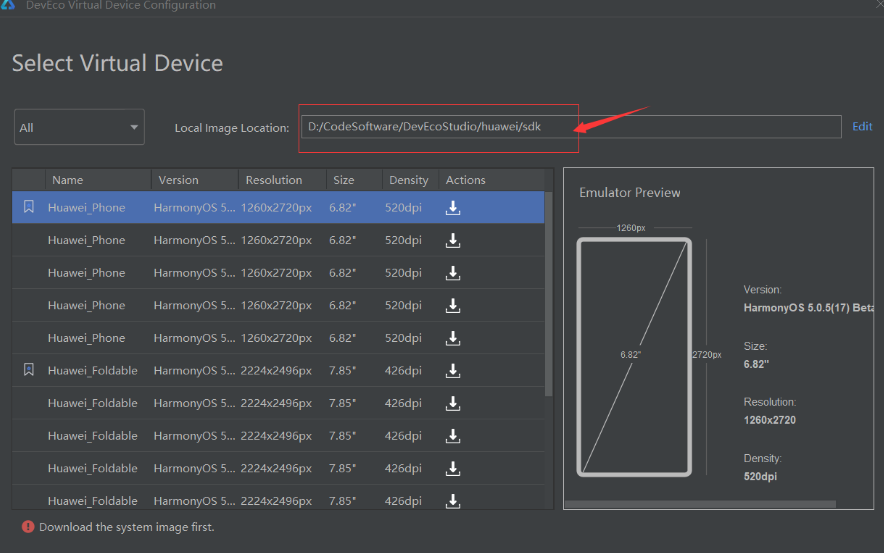The width and height of the screenshot is (884, 553).
Task: Download the fifth Huawei_Phone system image
Action: click(453, 338)
